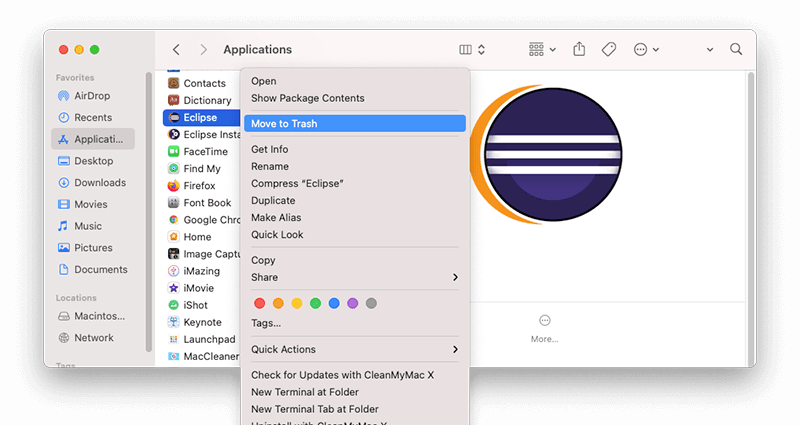800x425 pixels.
Task: Open Finder search magnifier
Action: click(x=736, y=49)
